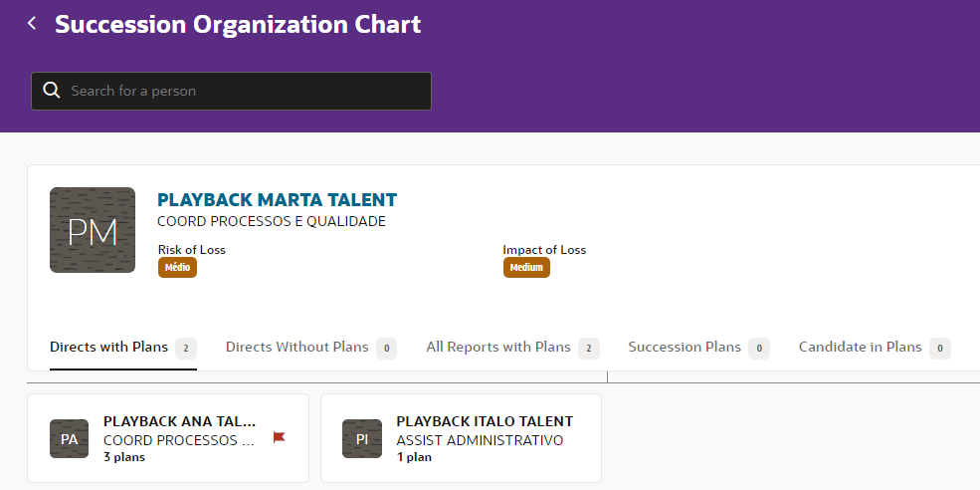
Task: Click the 3 plans text on Ana's card
Action: pos(124,457)
